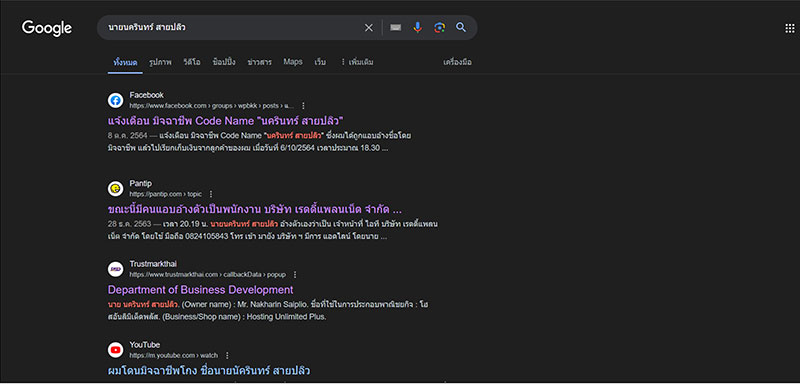This screenshot has height=387, width=800.
Task: Select the วิดีโอ videos tab
Action: [192, 62]
